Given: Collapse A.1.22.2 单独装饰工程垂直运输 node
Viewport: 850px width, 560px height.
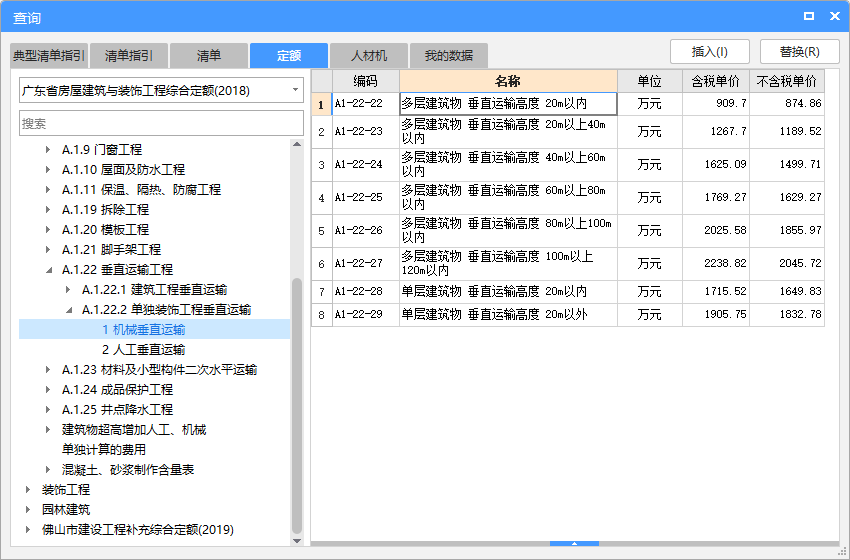Looking at the screenshot, I should tap(69, 310).
